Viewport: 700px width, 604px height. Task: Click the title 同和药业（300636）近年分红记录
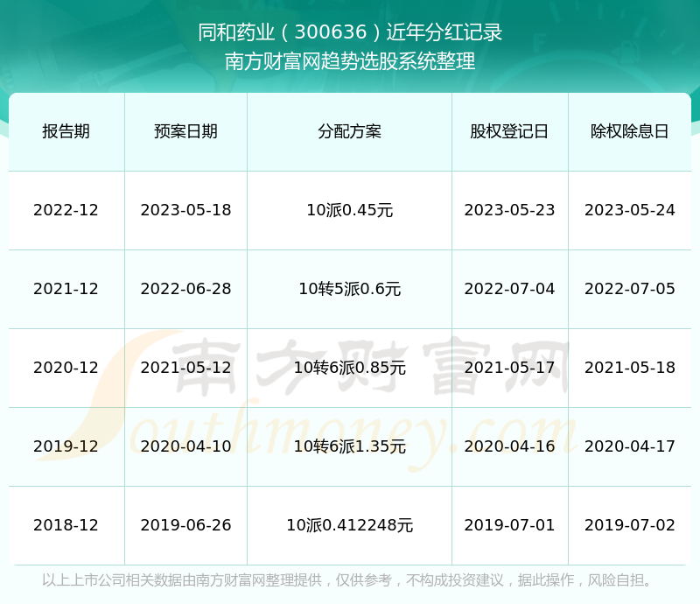(350, 32)
